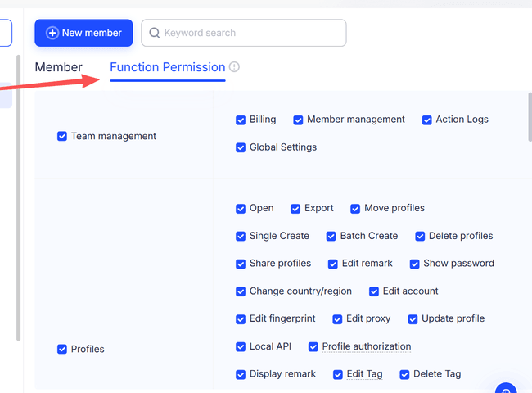Click the magnifier search icon
This screenshot has width=532, height=393.
[x=155, y=33]
